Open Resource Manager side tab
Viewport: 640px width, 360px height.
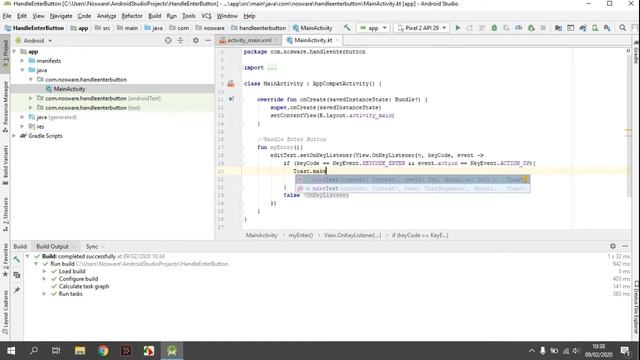click(5, 107)
